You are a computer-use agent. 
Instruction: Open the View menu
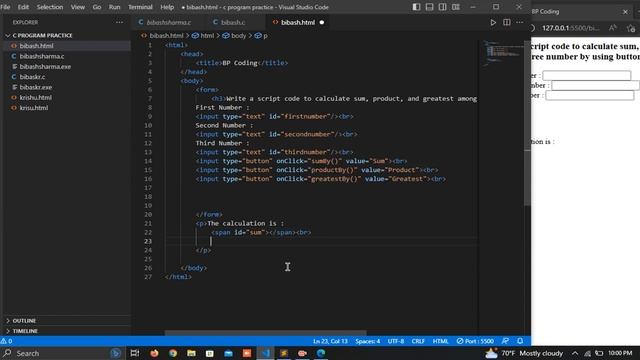coord(78,7)
